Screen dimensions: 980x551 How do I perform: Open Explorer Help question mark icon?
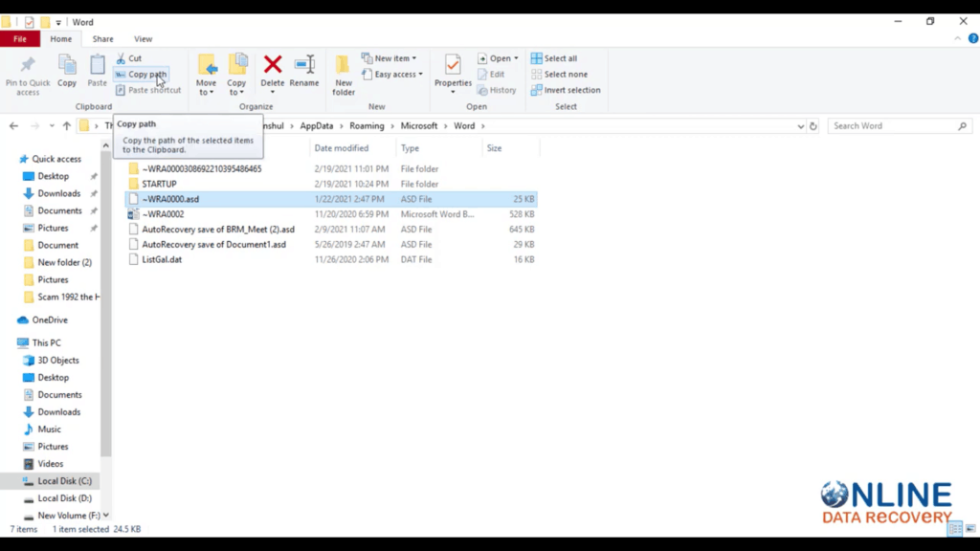click(973, 38)
